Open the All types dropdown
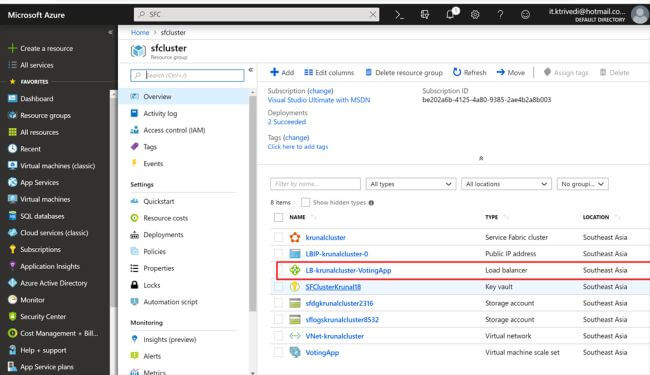Screen dimensions: 650x375 click(411, 184)
